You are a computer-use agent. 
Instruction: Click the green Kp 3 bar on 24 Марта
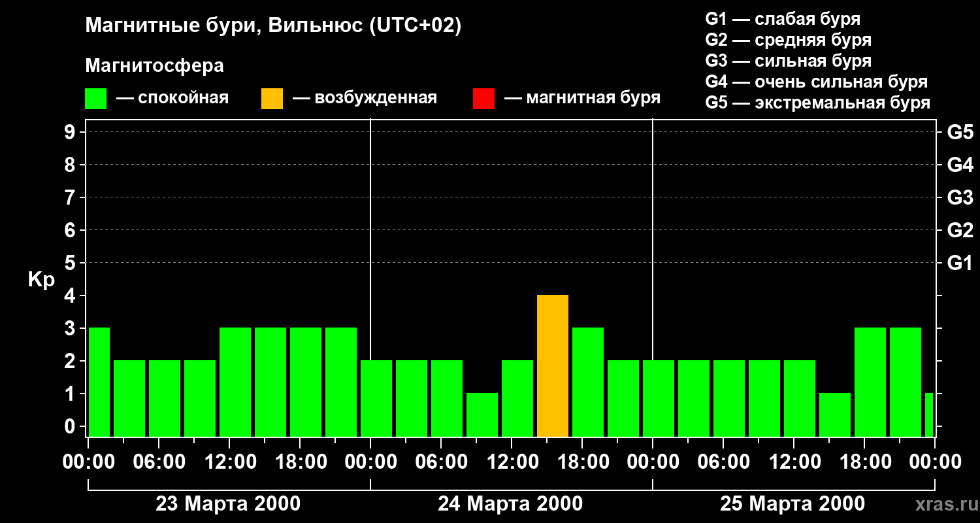point(588,382)
